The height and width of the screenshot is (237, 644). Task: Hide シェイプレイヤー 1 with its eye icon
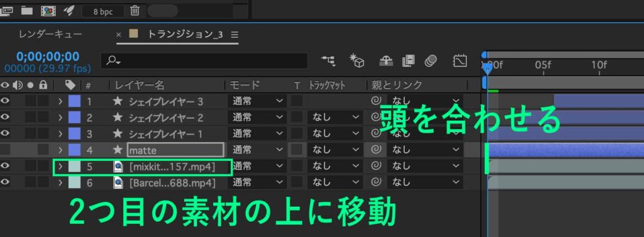(5, 133)
